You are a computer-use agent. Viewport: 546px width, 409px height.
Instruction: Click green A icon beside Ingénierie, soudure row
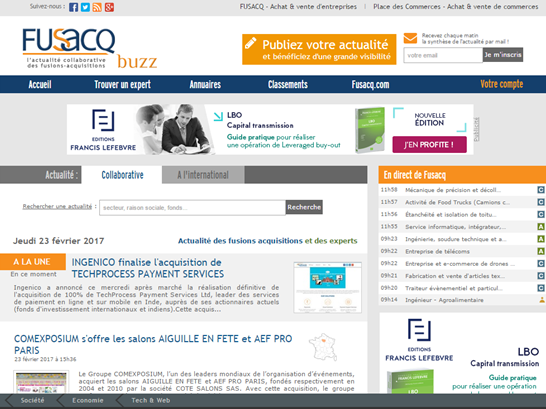point(541,239)
